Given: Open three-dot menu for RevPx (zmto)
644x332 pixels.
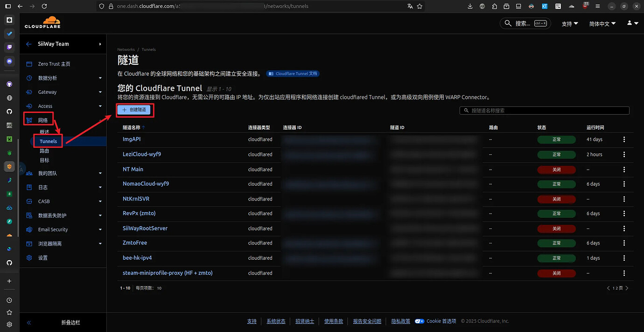Looking at the screenshot, I should pyautogui.click(x=624, y=214).
